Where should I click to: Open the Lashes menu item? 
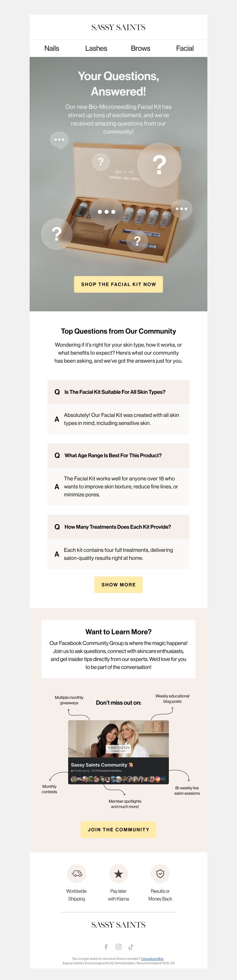tap(96, 48)
